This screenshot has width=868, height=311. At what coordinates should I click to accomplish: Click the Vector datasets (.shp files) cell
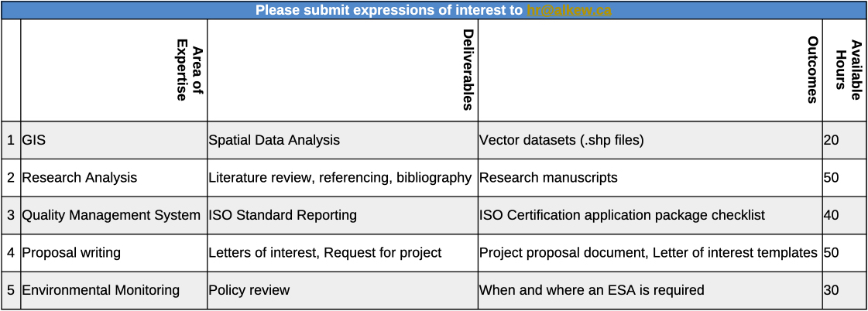point(650,141)
